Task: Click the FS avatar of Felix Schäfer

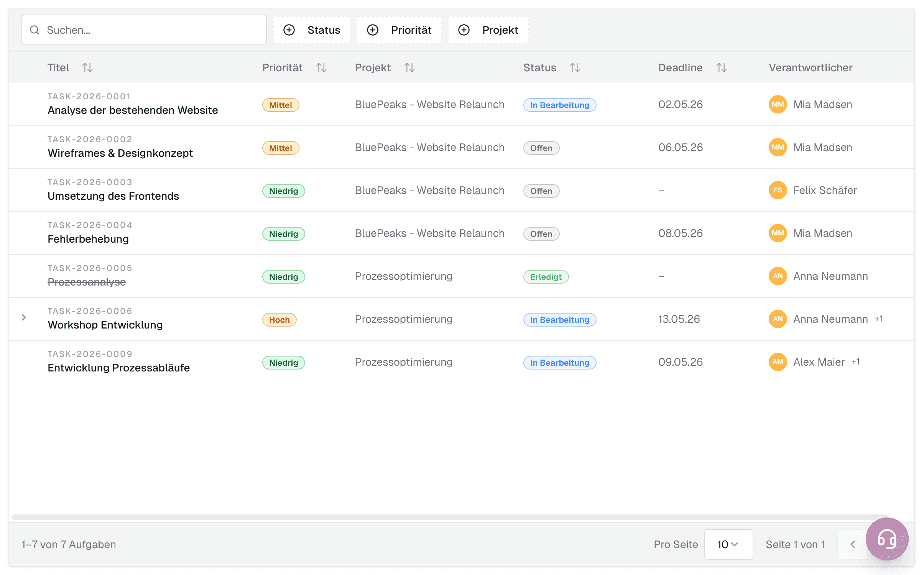Action: pos(778,190)
